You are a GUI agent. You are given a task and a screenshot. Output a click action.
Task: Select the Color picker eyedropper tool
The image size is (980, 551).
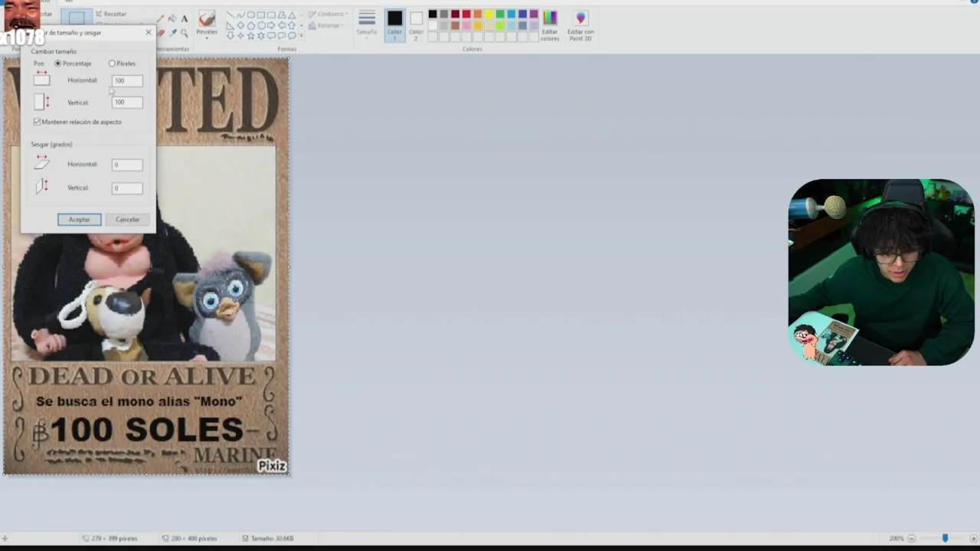click(x=173, y=33)
